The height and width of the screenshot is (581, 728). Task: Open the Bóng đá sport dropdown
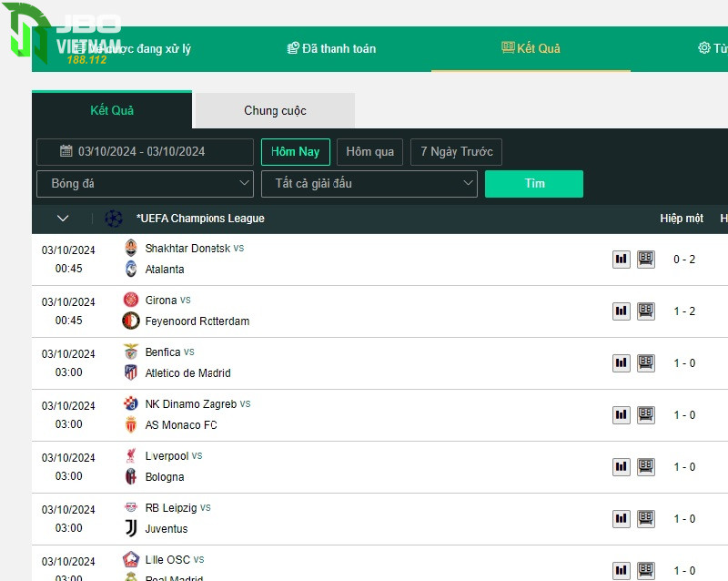pos(145,184)
